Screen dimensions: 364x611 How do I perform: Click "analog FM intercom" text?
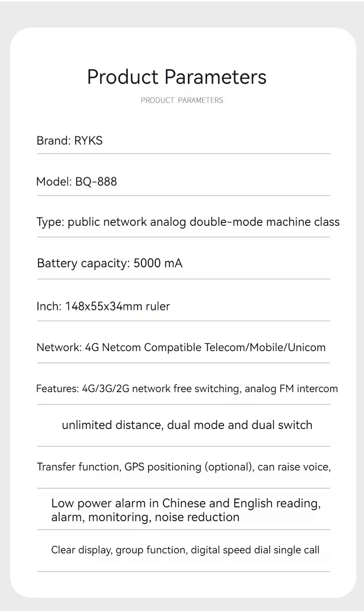(291, 389)
